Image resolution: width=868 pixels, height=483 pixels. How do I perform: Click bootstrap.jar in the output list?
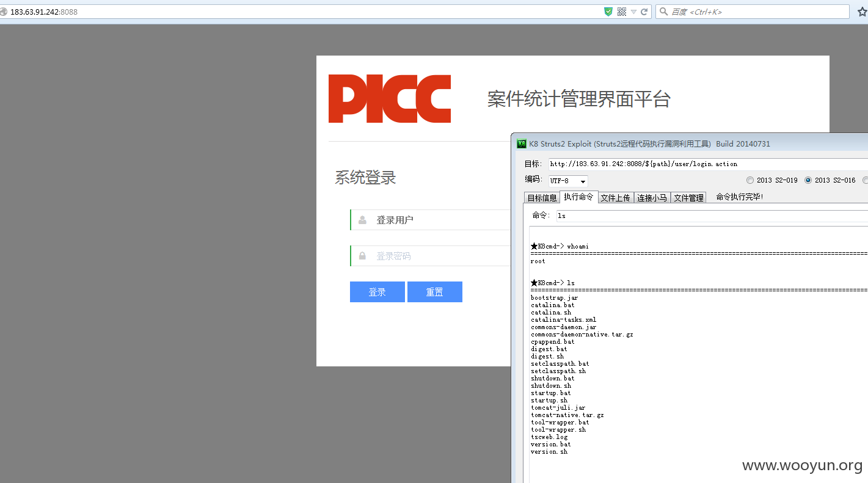[554, 298]
